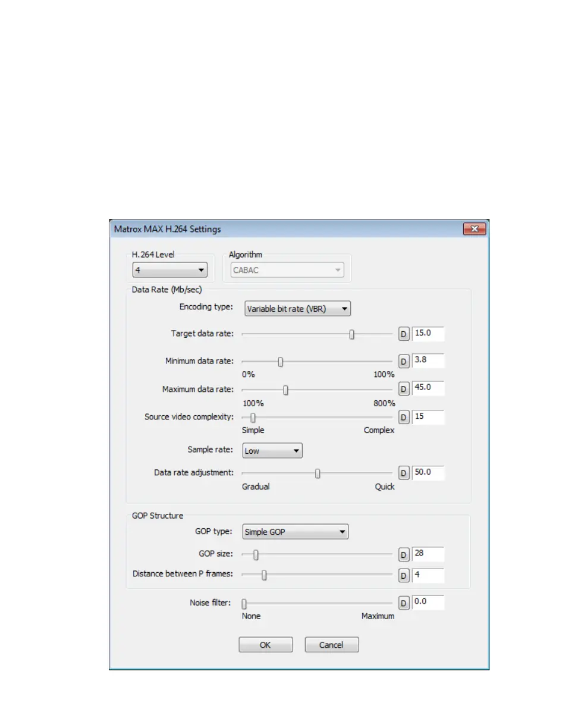
Task: Open the Algorithm CABAC dropdown
Action: (x=287, y=269)
